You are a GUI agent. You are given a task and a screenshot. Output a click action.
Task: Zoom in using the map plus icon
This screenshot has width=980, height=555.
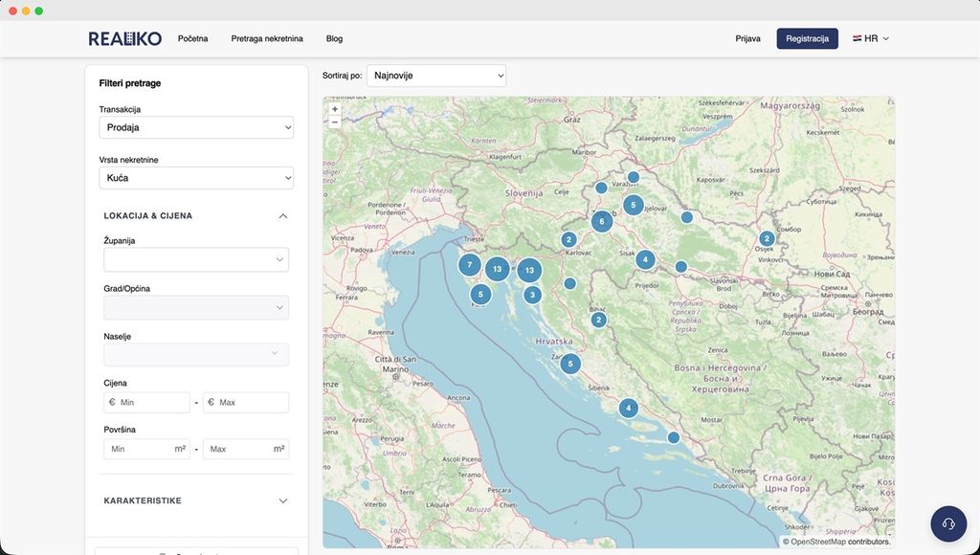(334, 108)
